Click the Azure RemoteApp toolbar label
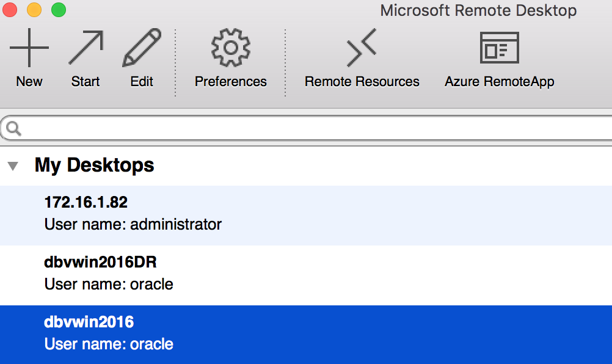 pos(499,82)
